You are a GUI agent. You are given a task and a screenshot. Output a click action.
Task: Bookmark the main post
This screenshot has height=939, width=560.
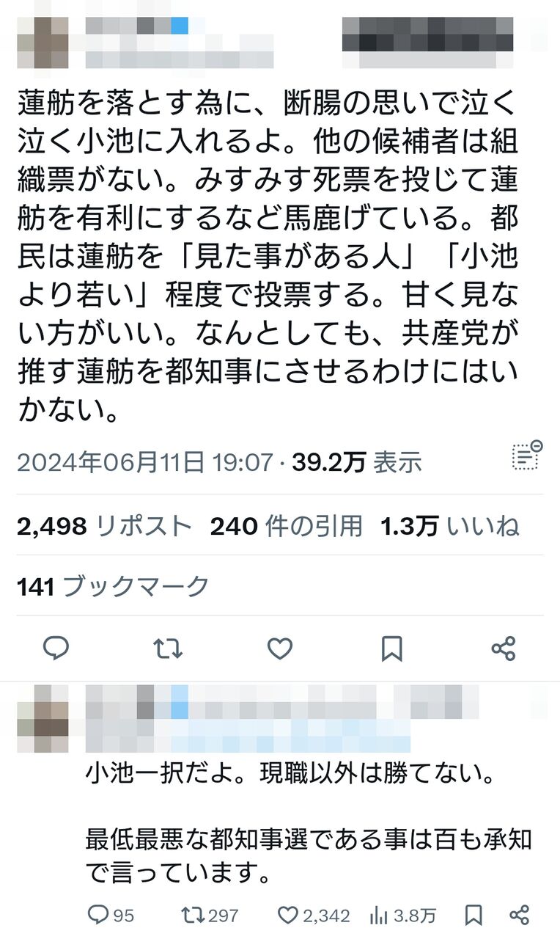click(x=392, y=648)
